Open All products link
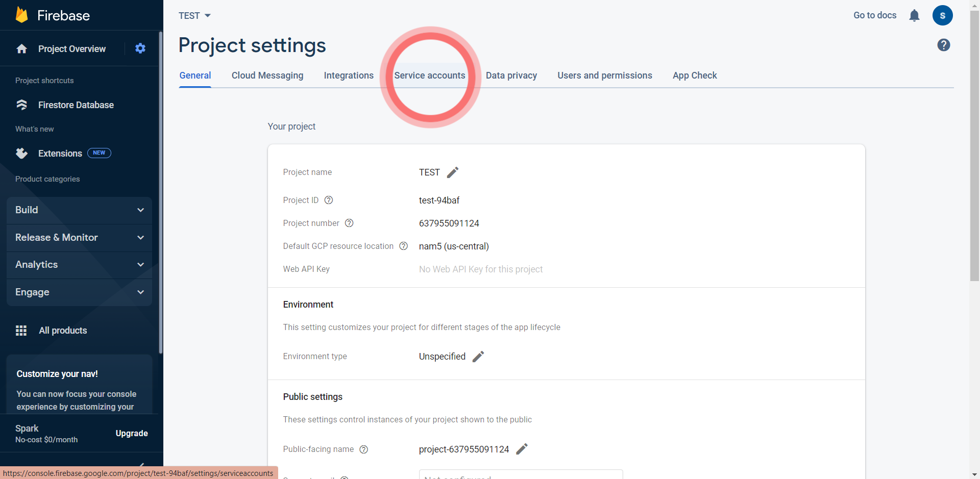The height and width of the screenshot is (479, 980). (x=63, y=331)
